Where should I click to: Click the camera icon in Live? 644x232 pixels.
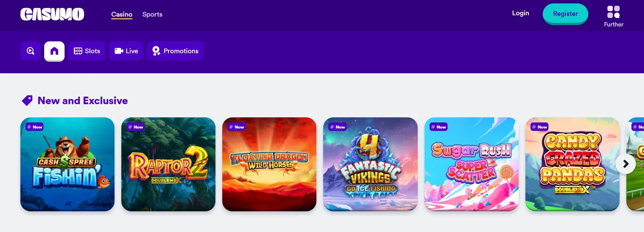tap(119, 51)
